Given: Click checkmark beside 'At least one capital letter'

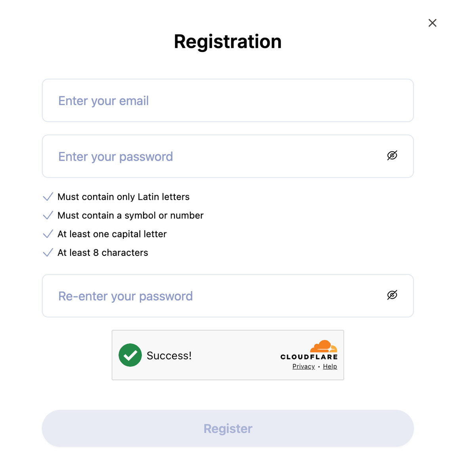Looking at the screenshot, I should (48, 234).
